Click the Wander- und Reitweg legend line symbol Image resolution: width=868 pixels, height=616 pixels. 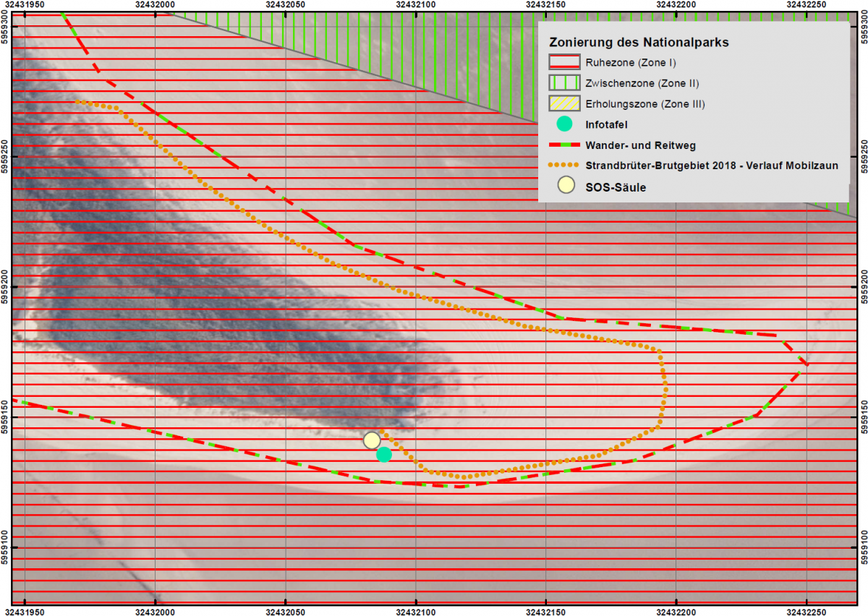(x=563, y=145)
